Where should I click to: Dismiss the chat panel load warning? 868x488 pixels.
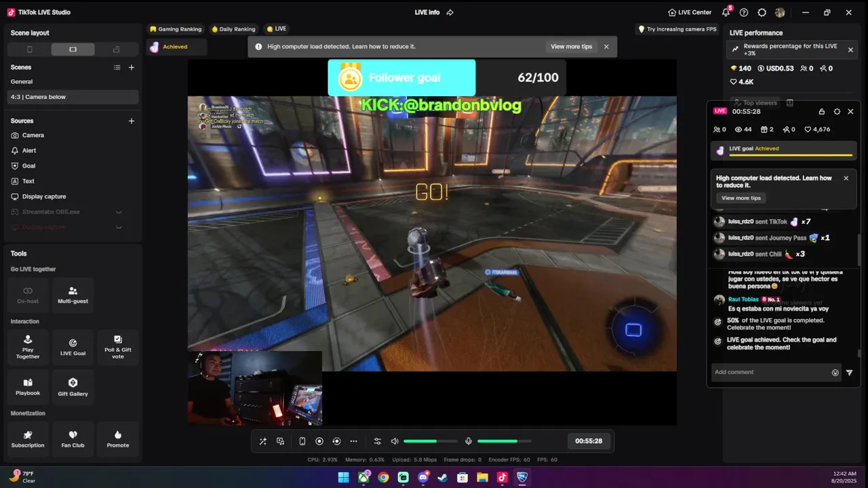(846, 178)
